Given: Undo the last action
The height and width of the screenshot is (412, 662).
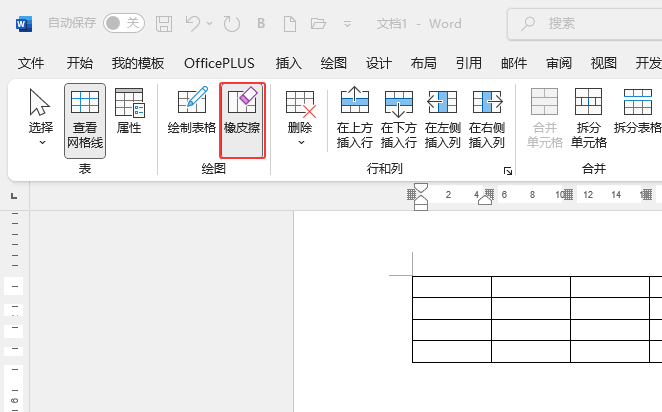Looking at the screenshot, I should (x=193, y=23).
